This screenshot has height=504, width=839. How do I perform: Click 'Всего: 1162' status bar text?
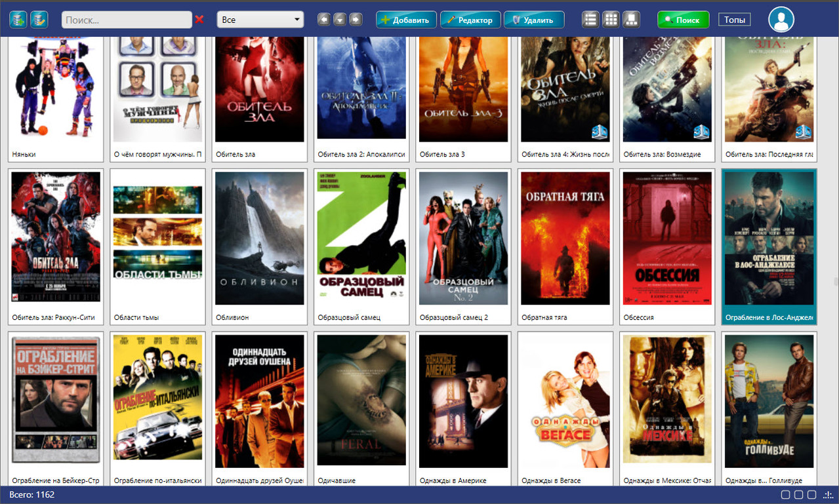tap(31, 495)
